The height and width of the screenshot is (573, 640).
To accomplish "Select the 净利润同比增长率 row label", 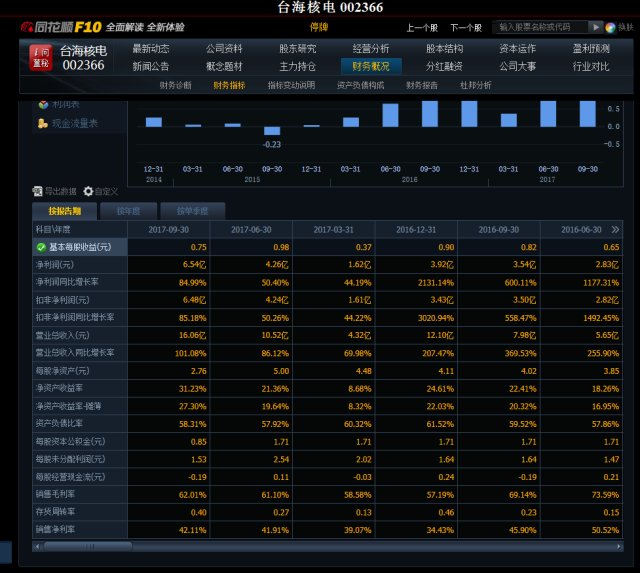I will 67,282.
